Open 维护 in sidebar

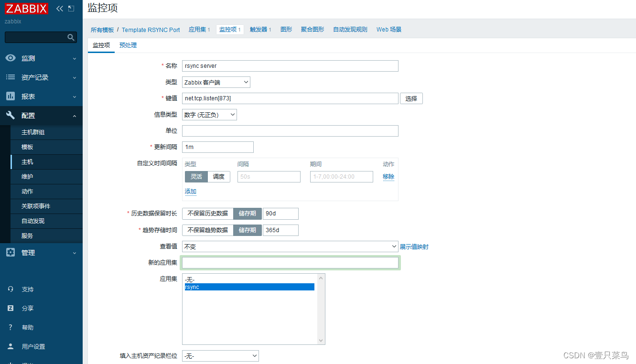point(46,177)
